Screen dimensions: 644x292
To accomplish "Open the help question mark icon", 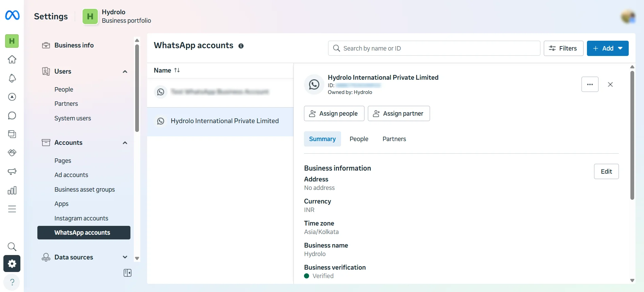I will (12, 282).
